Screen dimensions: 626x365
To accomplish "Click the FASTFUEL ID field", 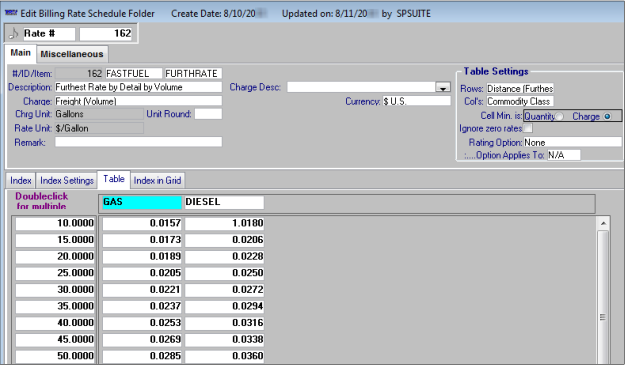I will [x=134, y=73].
